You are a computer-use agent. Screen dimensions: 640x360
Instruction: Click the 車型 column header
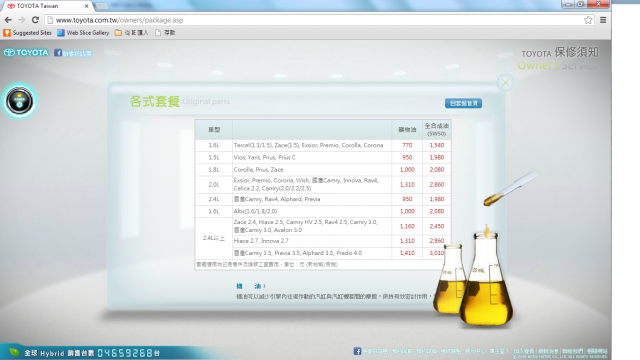pos(214,130)
